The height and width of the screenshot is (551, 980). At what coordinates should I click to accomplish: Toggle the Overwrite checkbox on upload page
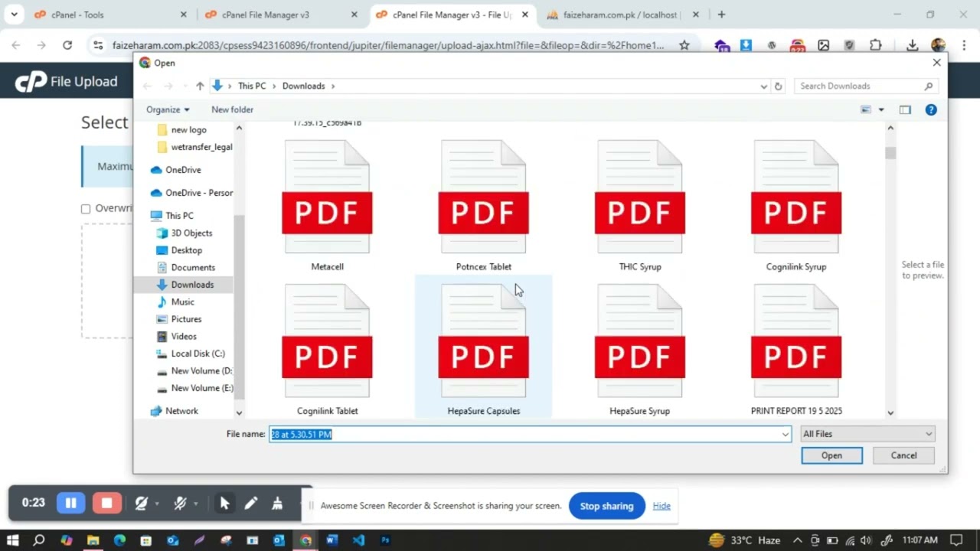click(x=86, y=208)
